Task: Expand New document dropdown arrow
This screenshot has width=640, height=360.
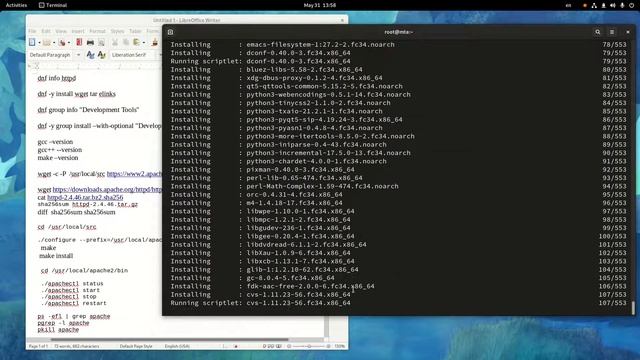Action: [x=39, y=42]
